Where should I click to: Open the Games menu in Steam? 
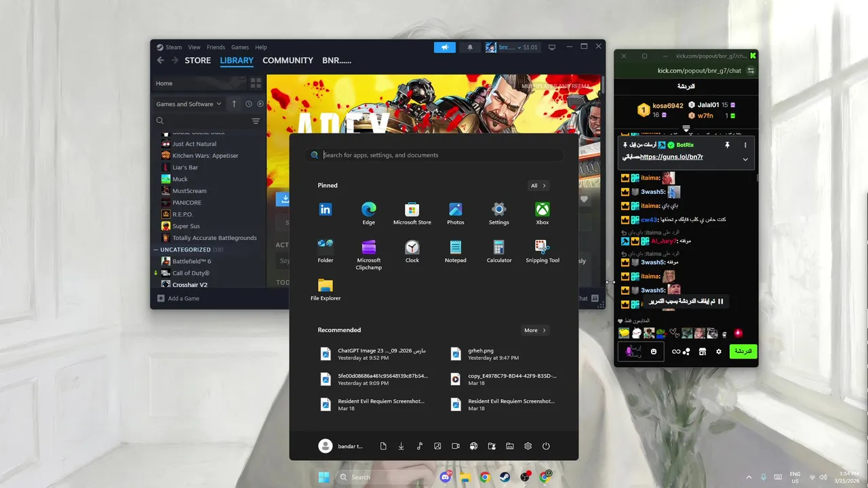[240, 47]
